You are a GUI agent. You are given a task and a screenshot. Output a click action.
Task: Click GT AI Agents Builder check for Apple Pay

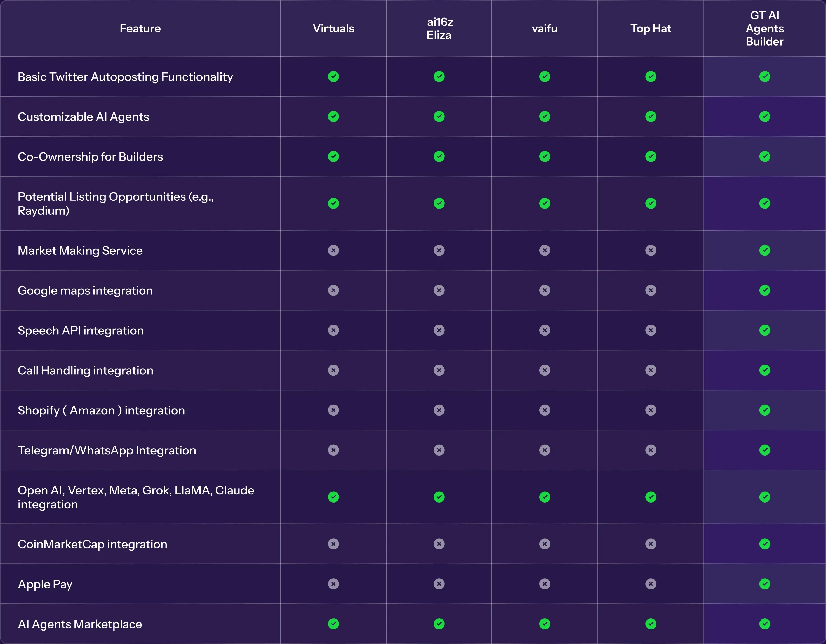pyautogui.click(x=765, y=584)
